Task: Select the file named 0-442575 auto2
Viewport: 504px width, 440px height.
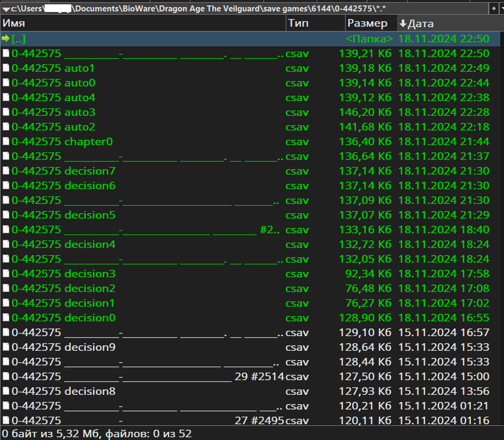Action: pyautogui.click(x=53, y=127)
